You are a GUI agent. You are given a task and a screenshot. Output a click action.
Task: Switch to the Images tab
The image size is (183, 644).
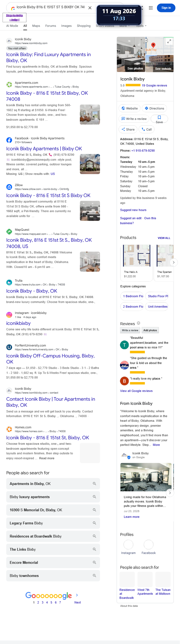point(66,26)
